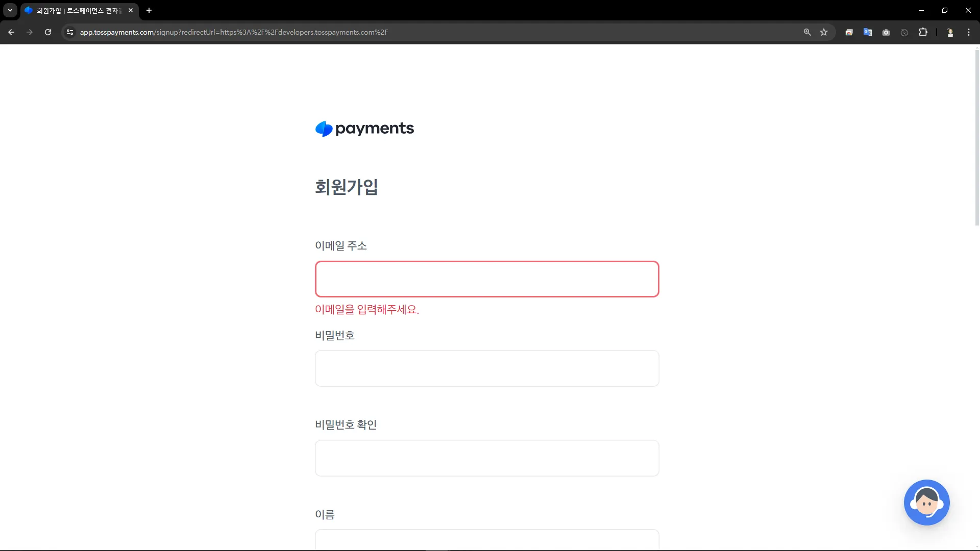
Task: Open a new browser tab
Action: tap(149, 10)
